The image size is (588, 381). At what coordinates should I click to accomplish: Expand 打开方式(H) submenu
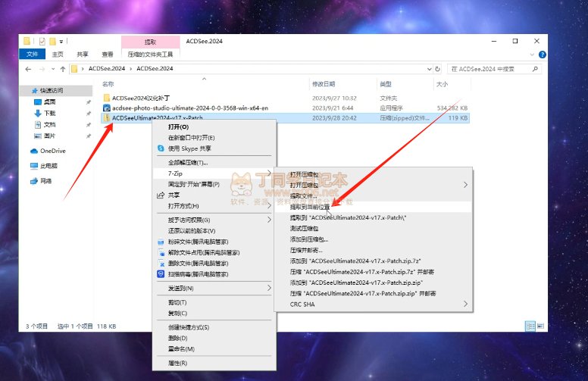(x=214, y=206)
